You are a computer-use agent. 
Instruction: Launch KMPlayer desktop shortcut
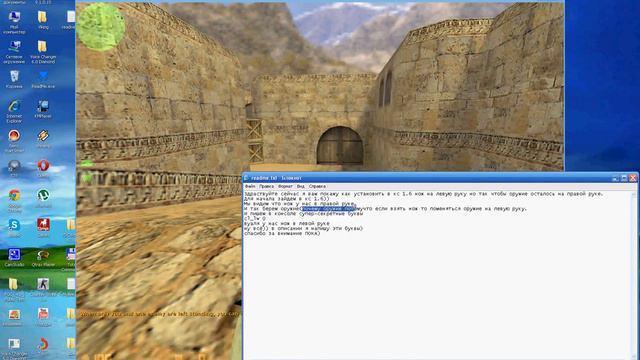(43, 109)
